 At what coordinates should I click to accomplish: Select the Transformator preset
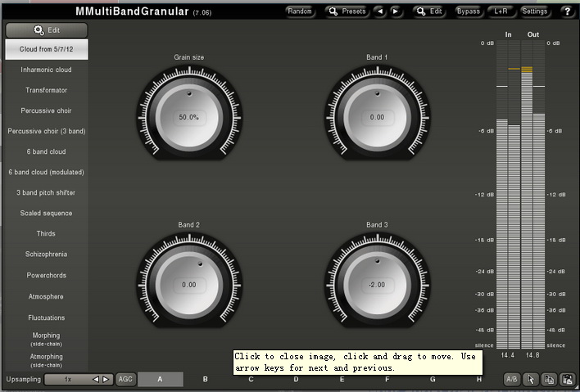[x=47, y=90]
